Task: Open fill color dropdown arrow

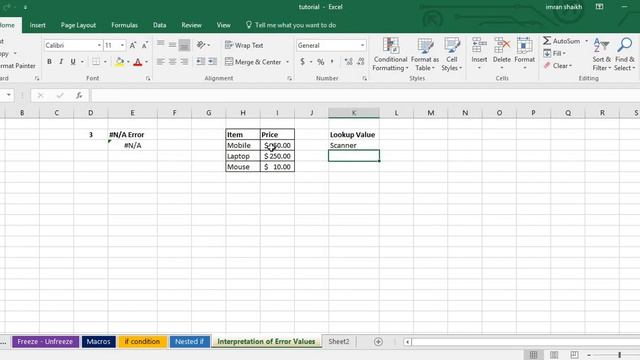Action: (128, 62)
